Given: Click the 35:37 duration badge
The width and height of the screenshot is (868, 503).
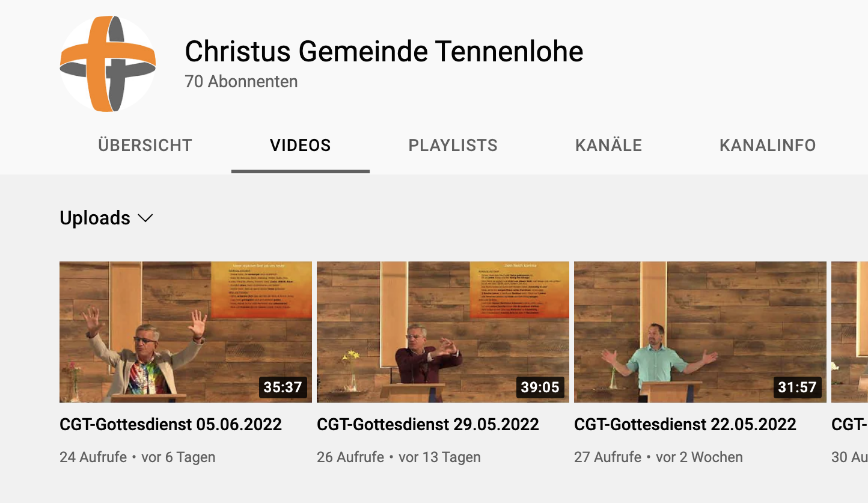Looking at the screenshot, I should tap(283, 387).
